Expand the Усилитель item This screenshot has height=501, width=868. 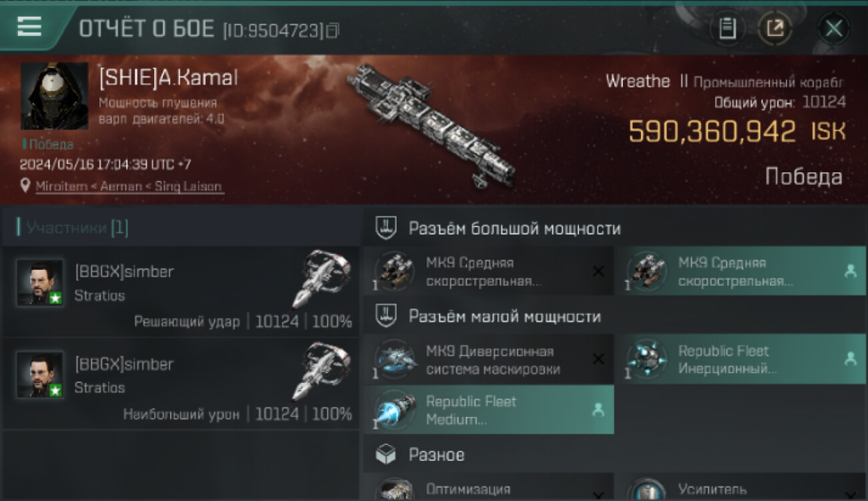pos(740,488)
